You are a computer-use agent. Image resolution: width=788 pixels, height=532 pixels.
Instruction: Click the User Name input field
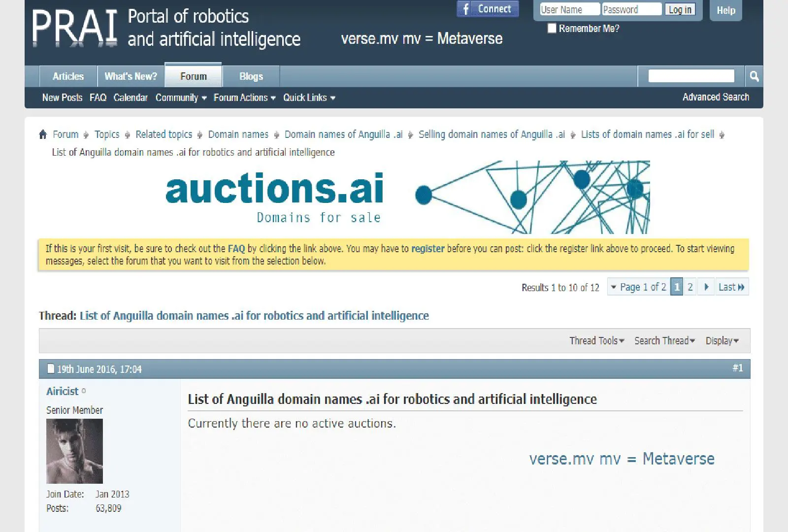pyautogui.click(x=570, y=10)
